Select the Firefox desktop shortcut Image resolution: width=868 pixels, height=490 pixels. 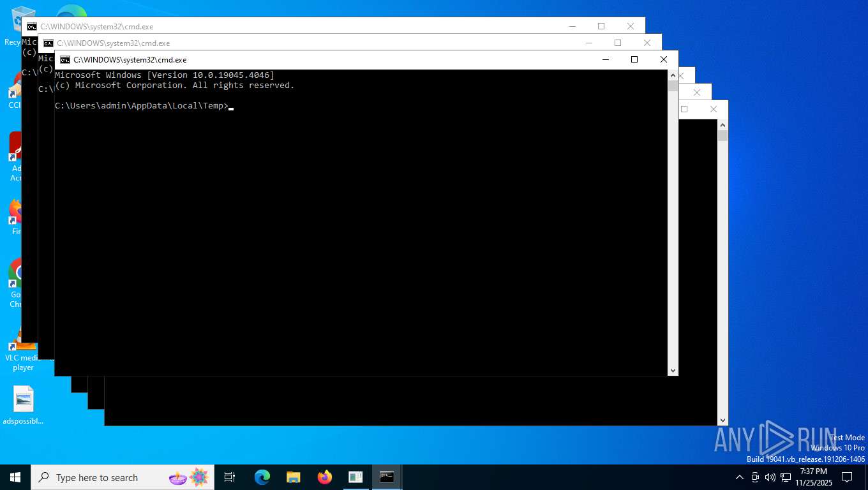tap(15, 217)
